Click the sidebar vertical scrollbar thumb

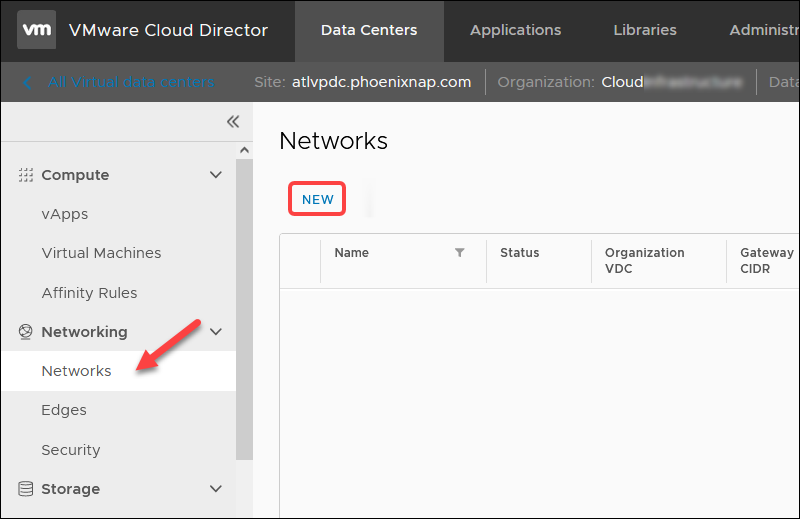pos(244,309)
